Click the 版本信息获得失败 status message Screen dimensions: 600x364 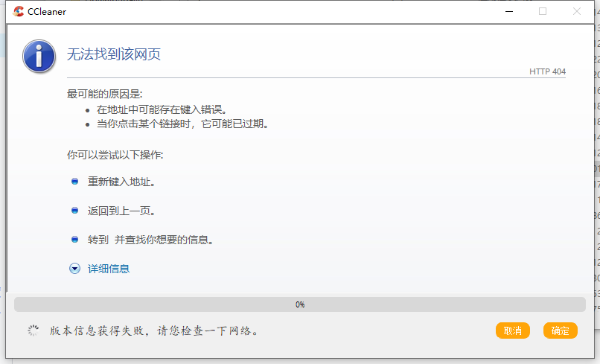[x=154, y=331]
